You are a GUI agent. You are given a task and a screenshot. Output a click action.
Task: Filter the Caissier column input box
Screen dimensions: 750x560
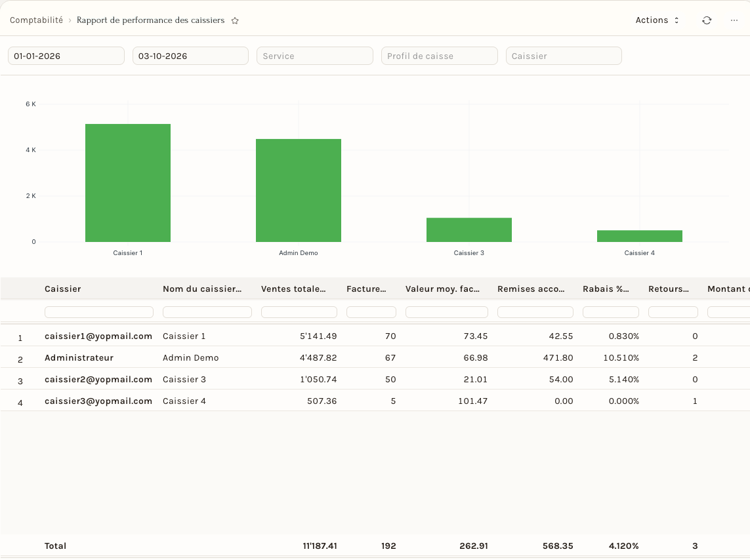pyautogui.click(x=99, y=312)
